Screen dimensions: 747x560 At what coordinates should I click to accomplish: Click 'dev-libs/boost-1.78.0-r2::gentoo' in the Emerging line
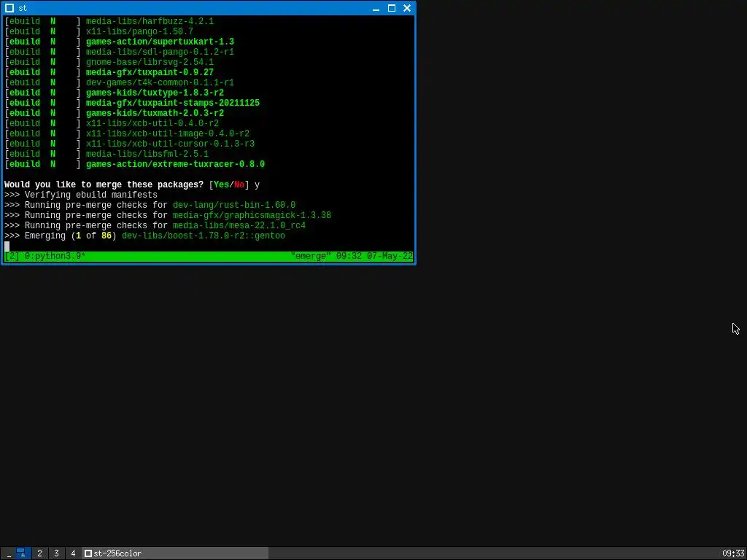pyautogui.click(x=204, y=236)
